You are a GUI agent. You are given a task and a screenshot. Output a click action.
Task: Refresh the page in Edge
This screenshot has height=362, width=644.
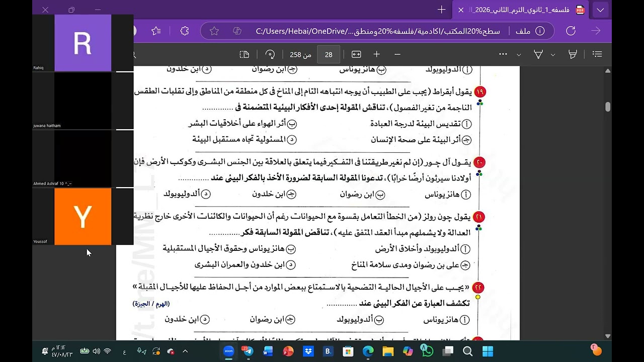[571, 31]
